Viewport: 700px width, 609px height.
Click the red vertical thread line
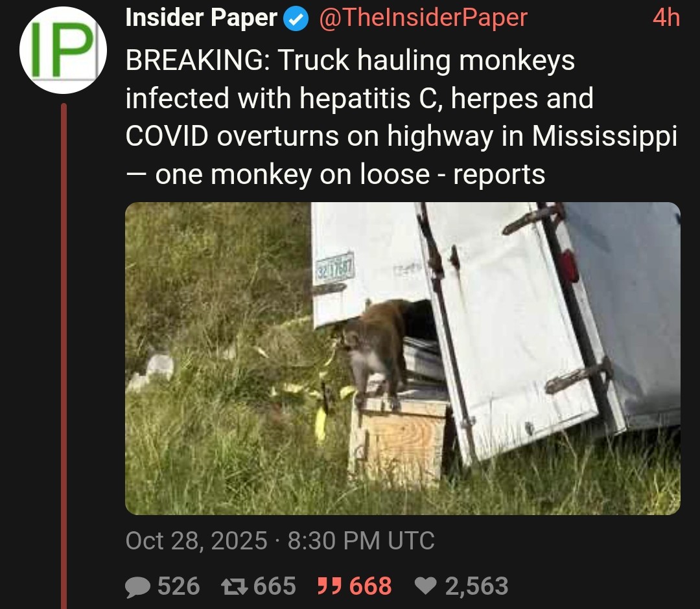(64, 356)
